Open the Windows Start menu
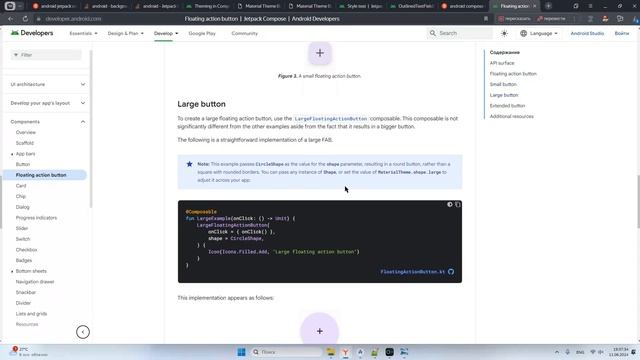The image size is (640, 360). click(241, 352)
